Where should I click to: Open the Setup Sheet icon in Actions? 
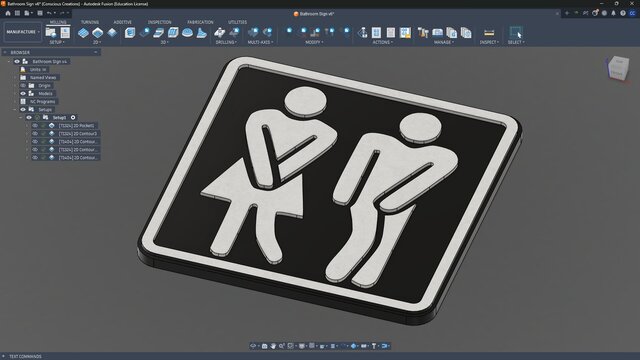pyautogui.click(x=391, y=33)
